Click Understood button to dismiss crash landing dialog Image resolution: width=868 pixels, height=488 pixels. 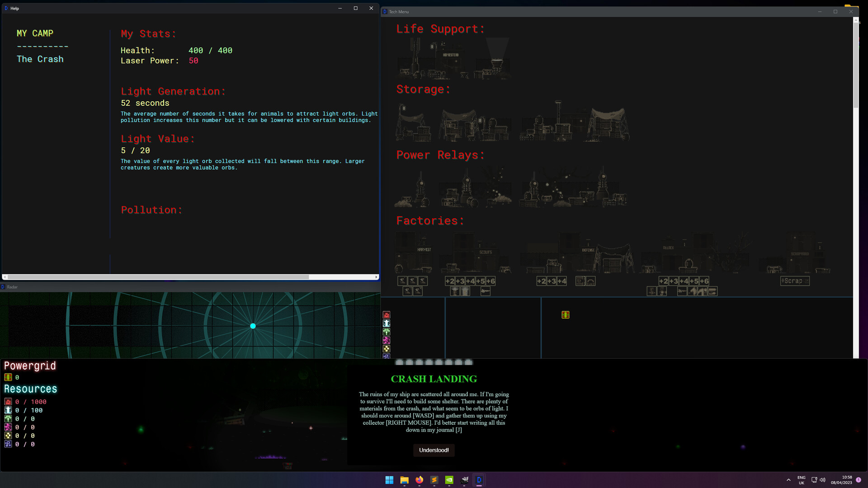tap(434, 450)
